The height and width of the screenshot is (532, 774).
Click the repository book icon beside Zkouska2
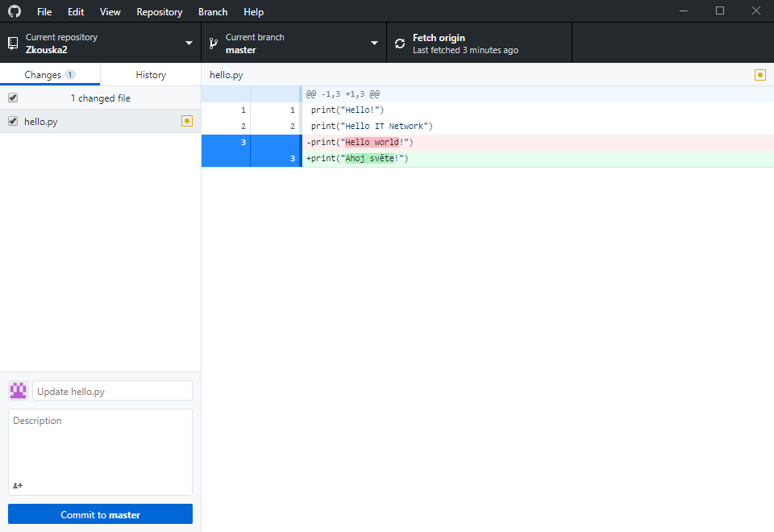click(x=11, y=43)
